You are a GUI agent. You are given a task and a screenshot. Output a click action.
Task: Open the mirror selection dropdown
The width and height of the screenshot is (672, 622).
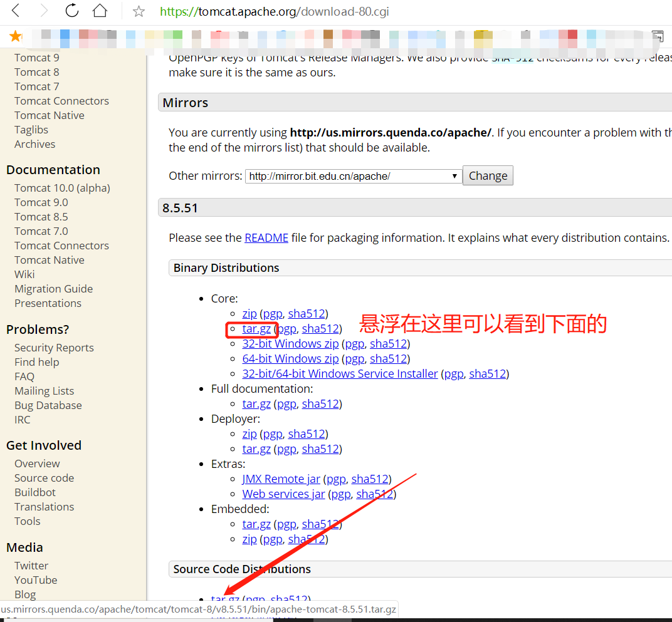coord(353,176)
